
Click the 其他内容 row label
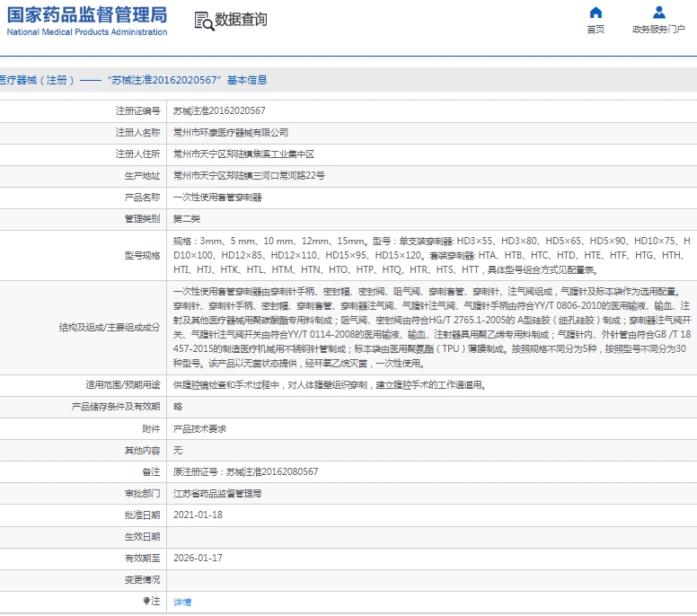[x=142, y=450]
